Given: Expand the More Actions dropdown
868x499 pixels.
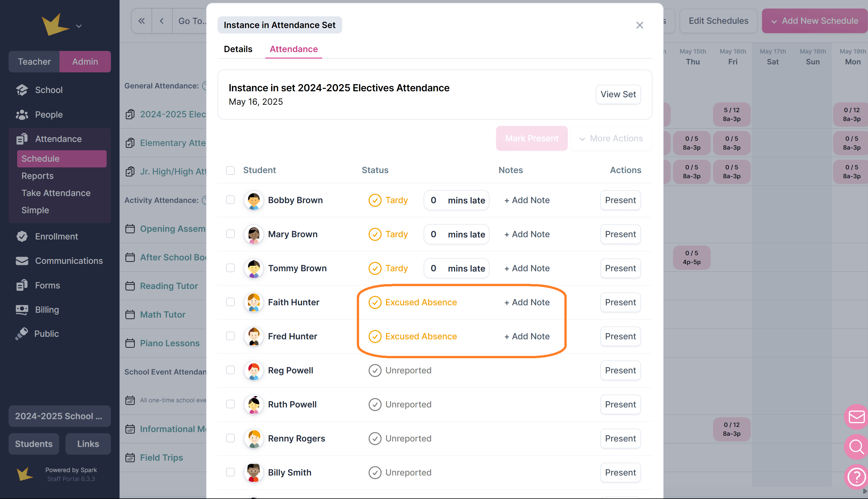Looking at the screenshot, I should [x=611, y=138].
